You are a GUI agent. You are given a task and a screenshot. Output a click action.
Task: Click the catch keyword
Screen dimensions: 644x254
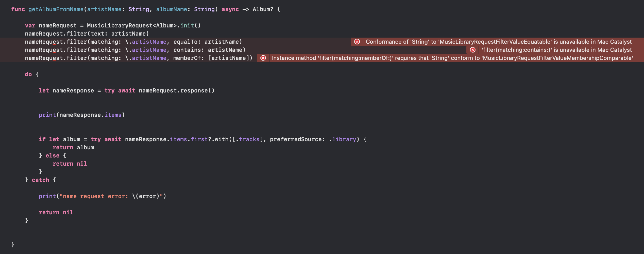(x=40, y=180)
